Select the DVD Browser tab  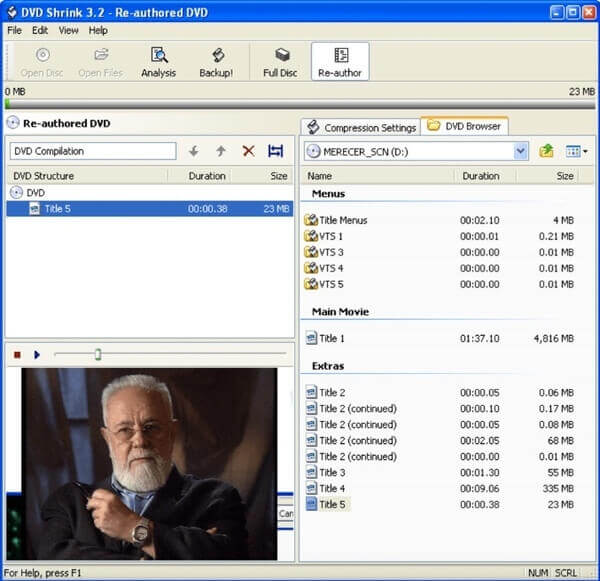(465, 126)
